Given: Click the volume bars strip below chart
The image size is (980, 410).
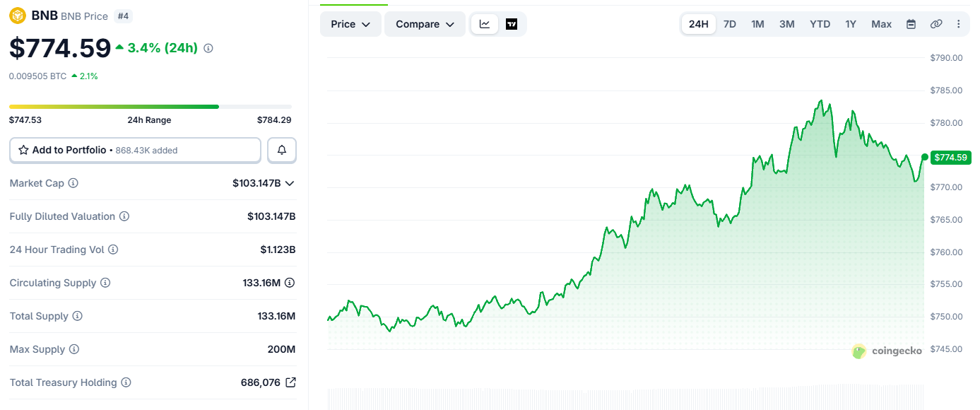Looking at the screenshot, I should coord(626,397).
